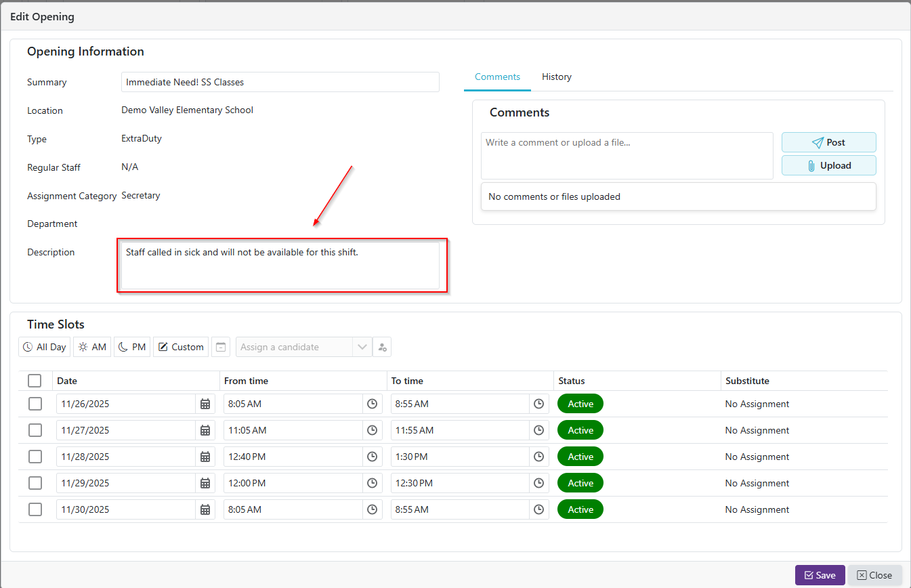The image size is (911, 588).
Task: Set time slot to All Day
Action: click(45, 347)
